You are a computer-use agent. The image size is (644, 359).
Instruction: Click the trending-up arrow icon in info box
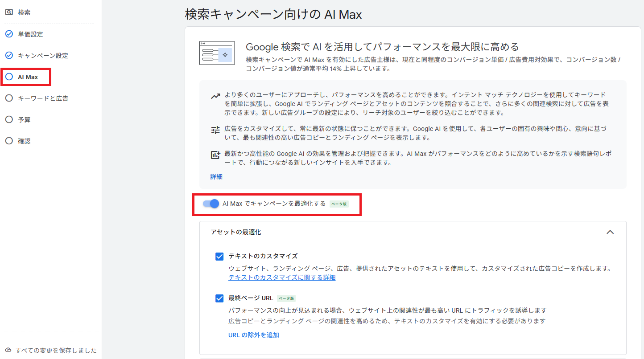(215, 96)
